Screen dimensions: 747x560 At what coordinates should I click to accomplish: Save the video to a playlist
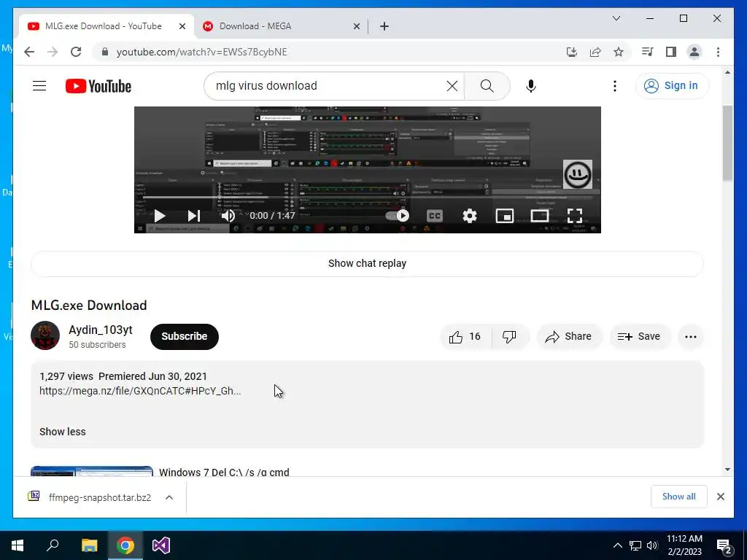click(639, 337)
